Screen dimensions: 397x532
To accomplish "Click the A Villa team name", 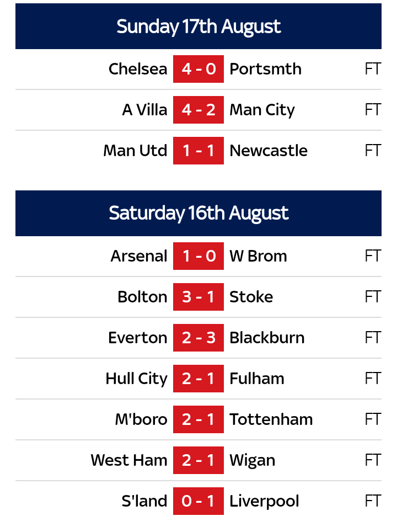I will coord(144,110).
